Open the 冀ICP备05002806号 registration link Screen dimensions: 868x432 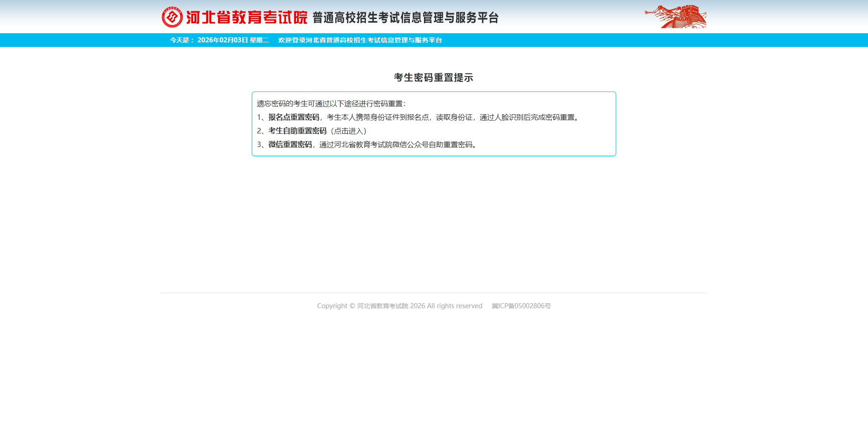click(x=521, y=306)
